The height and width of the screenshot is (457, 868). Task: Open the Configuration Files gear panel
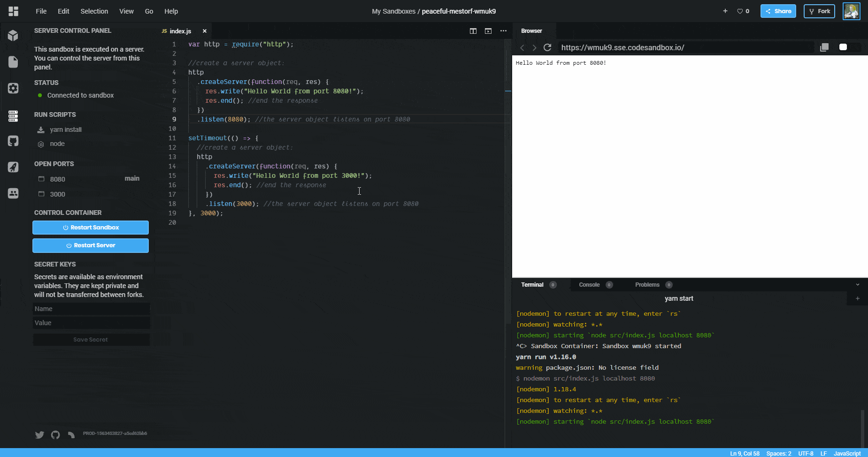pyautogui.click(x=13, y=88)
